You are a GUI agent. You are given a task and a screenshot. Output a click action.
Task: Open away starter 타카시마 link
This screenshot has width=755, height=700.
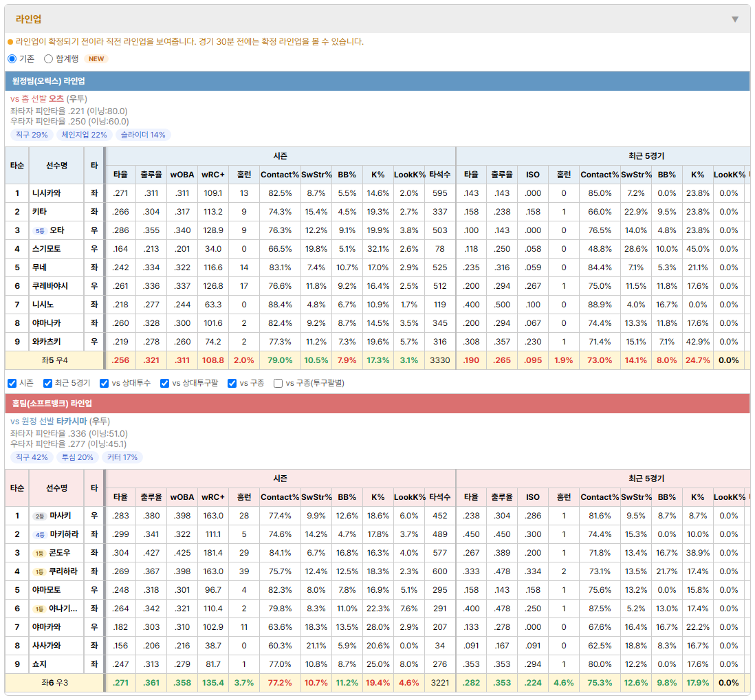pos(72,422)
